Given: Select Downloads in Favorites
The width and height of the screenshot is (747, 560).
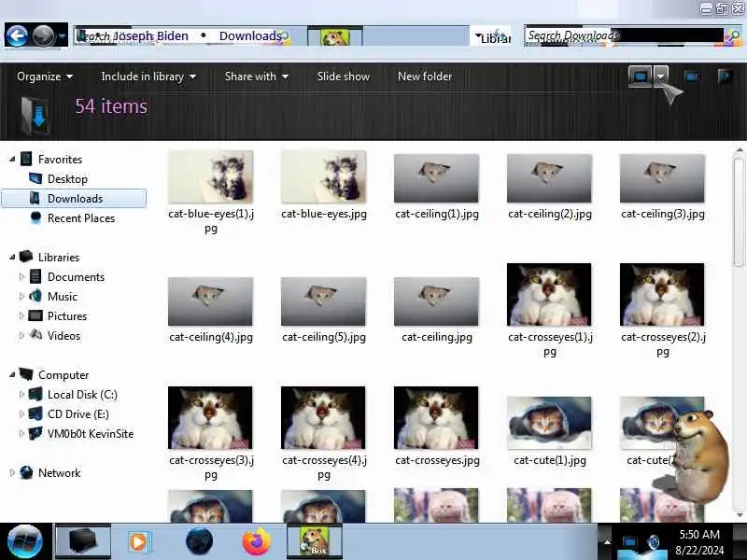Looking at the screenshot, I should [74, 199].
